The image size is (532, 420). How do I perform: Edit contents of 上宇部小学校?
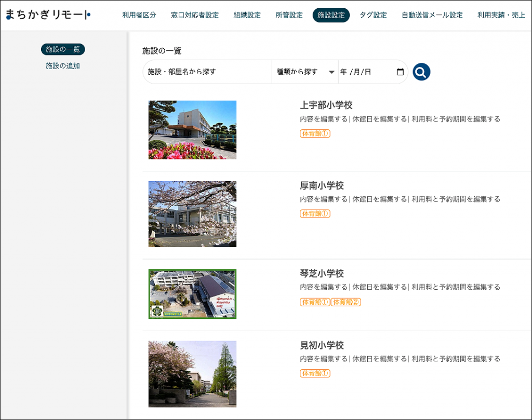pos(324,119)
